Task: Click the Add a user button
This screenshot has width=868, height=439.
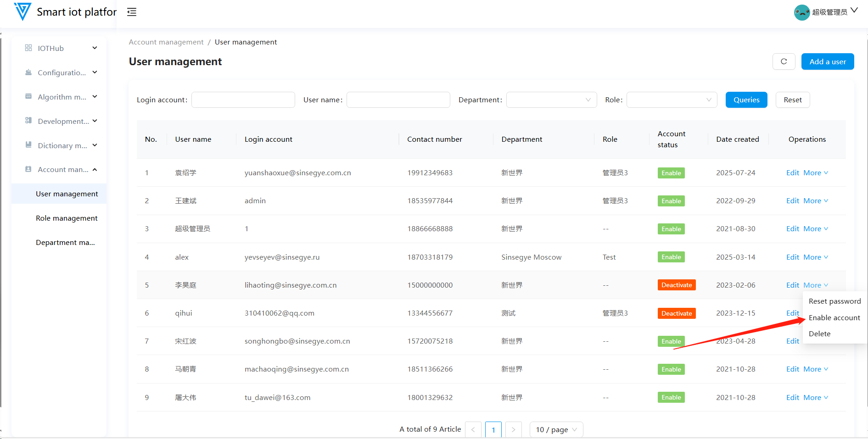Action: point(828,61)
